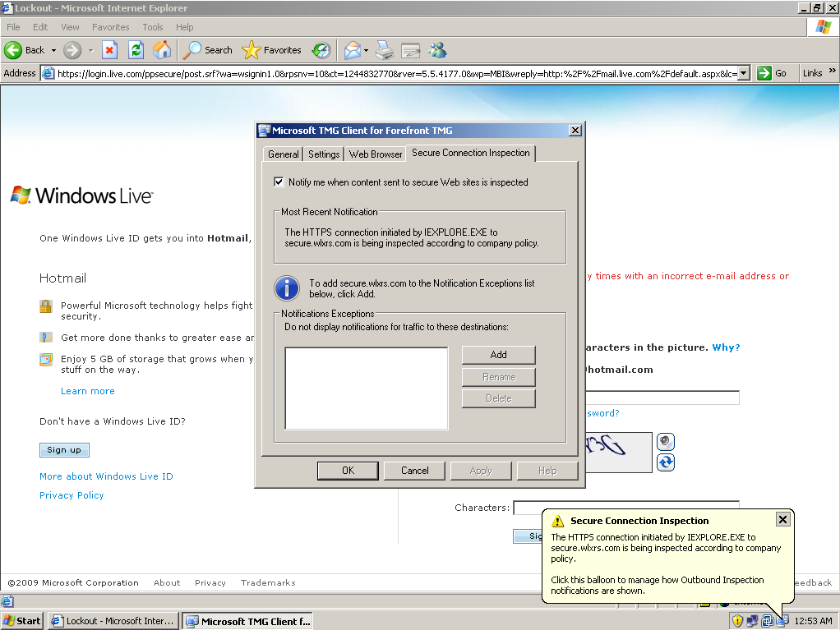840x630 pixels.
Task: Open the Forward button history dropdown arrow
Action: 90,50
